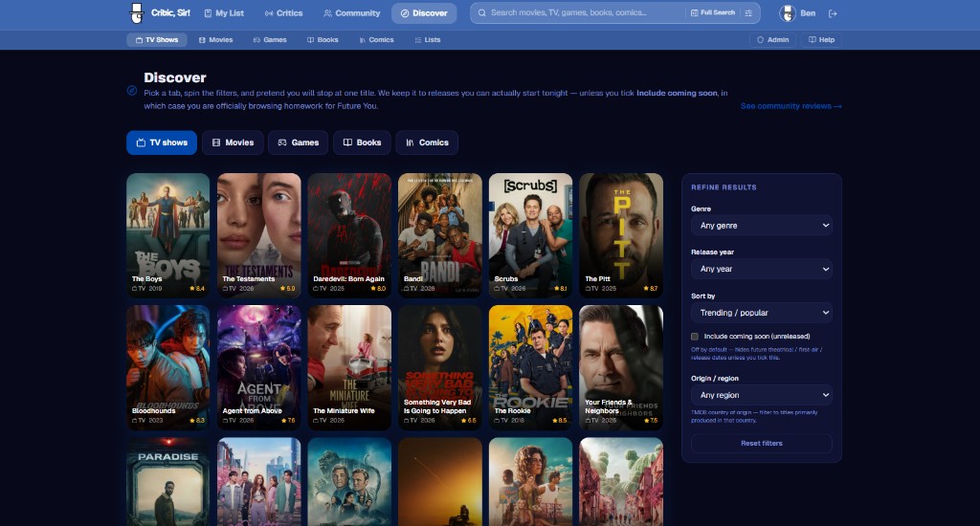This screenshot has height=526, width=980.
Task: Click Ben's profile avatar
Action: tap(788, 13)
